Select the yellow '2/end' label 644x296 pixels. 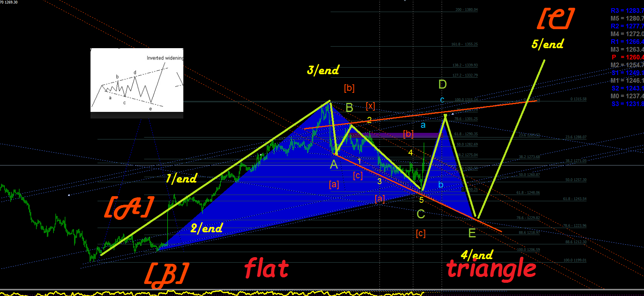click(206, 228)
